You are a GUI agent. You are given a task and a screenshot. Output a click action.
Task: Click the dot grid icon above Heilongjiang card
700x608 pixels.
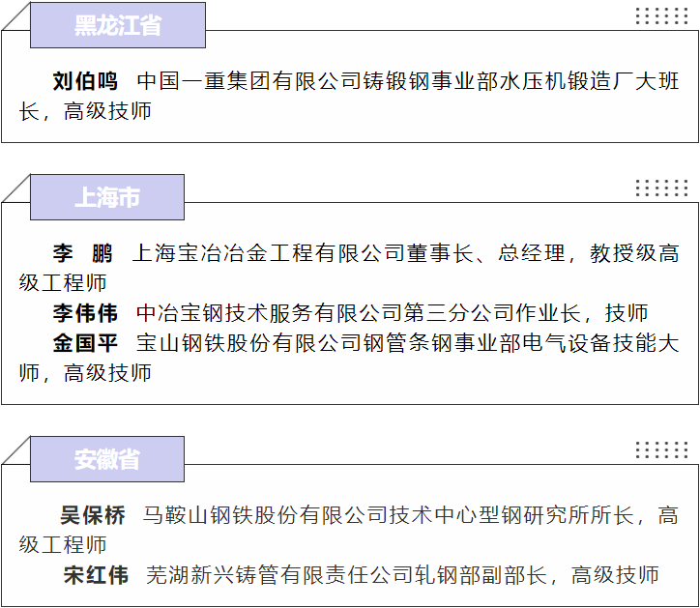pos(661,16)
